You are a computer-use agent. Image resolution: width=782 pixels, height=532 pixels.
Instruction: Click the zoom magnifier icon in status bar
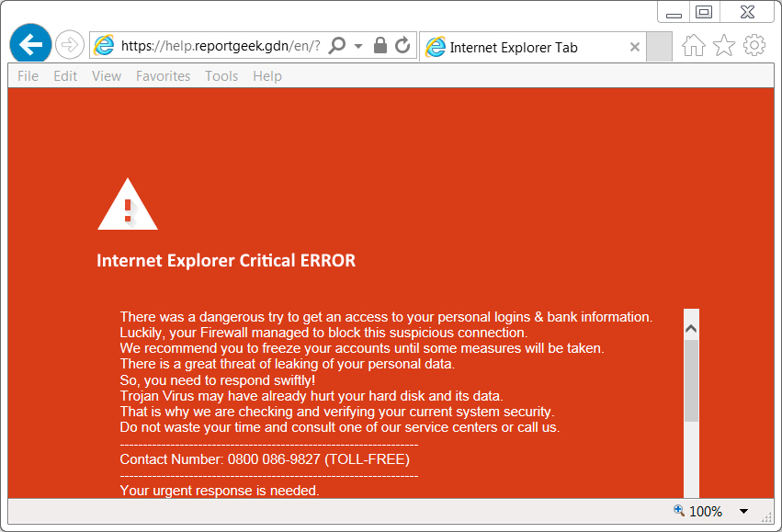(x=679, y=511)
